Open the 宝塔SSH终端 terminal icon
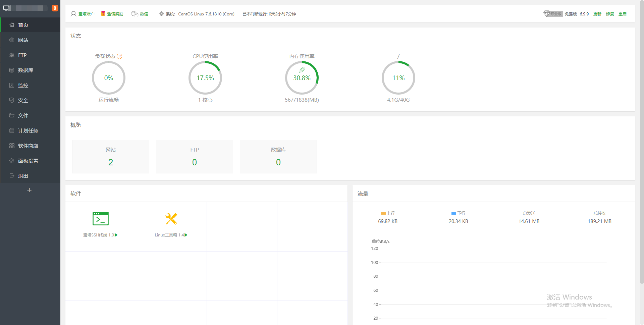 tap(101, 219)
